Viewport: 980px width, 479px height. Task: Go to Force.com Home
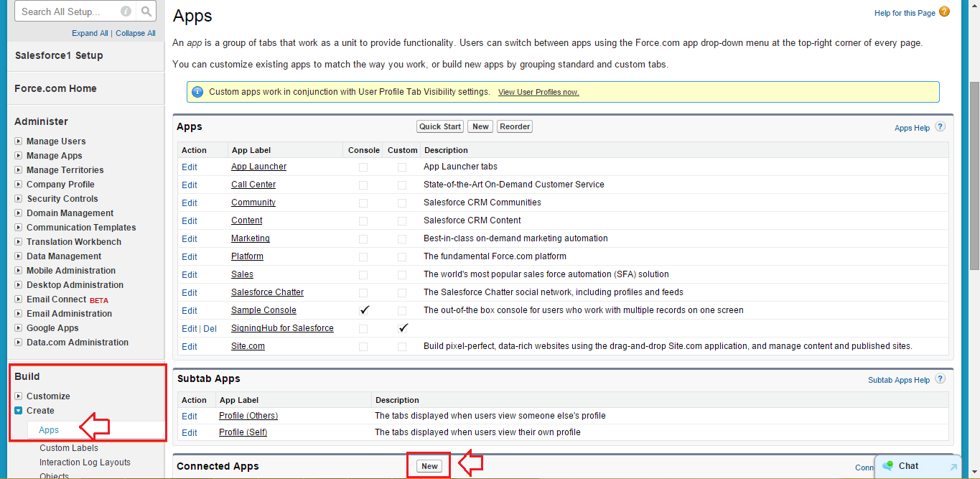click(55, 88)
